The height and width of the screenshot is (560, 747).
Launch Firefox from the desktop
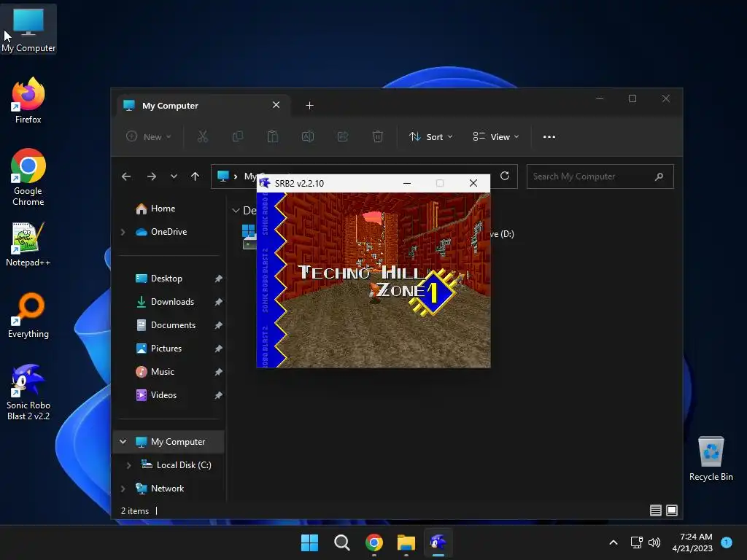tap(28, 101)
